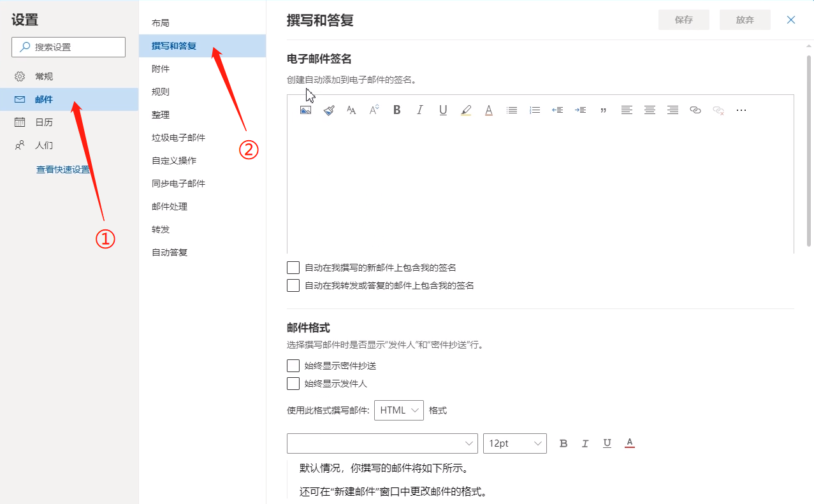This screenshot has width=814, height=504.
Task: Click the 保存 button
Action: [683, 20]
